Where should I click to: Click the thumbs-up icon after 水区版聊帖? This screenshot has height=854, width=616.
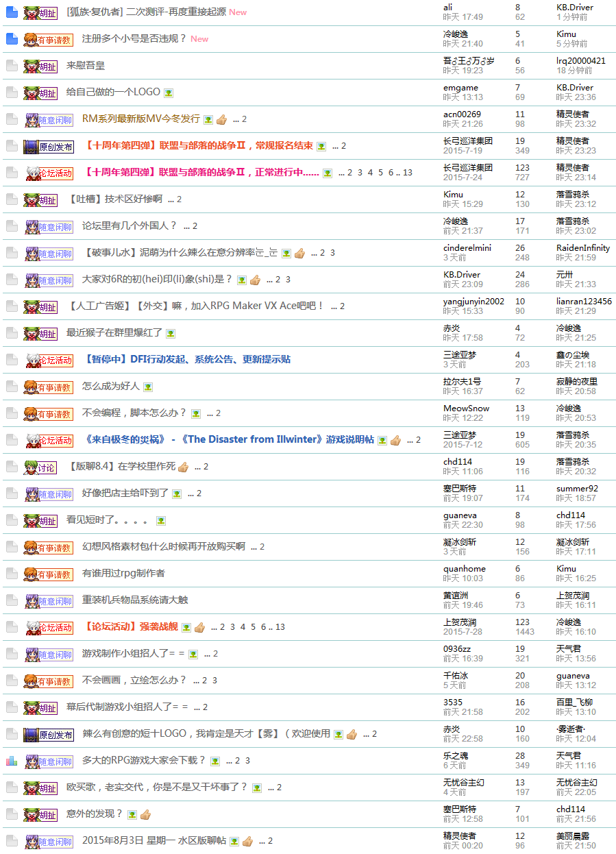point(247,841)
